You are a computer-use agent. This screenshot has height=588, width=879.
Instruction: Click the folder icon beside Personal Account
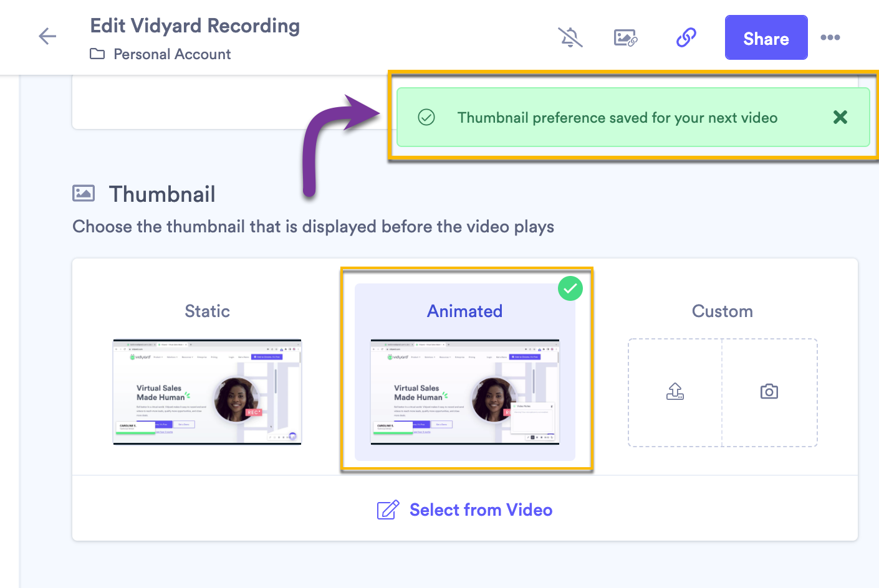click(x=97, y=54)
